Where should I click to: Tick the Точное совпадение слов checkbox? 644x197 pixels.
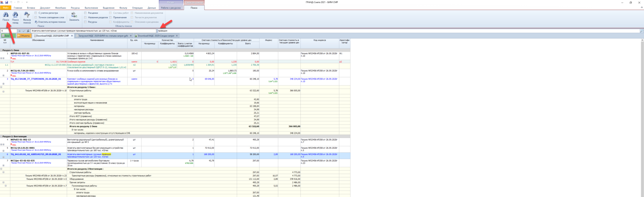click(x=36, y=18)
